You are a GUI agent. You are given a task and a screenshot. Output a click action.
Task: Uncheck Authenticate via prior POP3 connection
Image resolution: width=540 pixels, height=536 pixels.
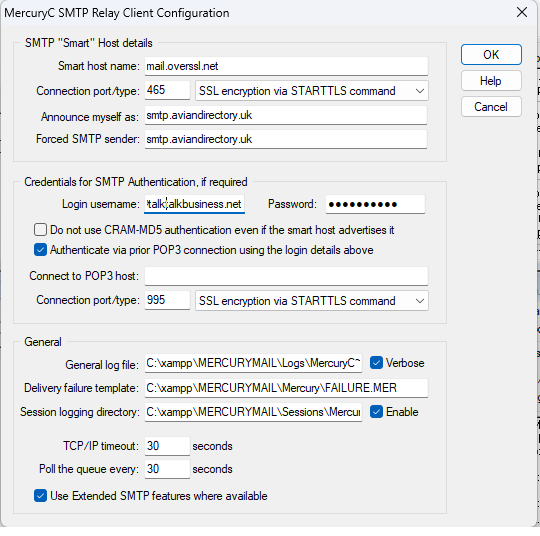[40, 250]
